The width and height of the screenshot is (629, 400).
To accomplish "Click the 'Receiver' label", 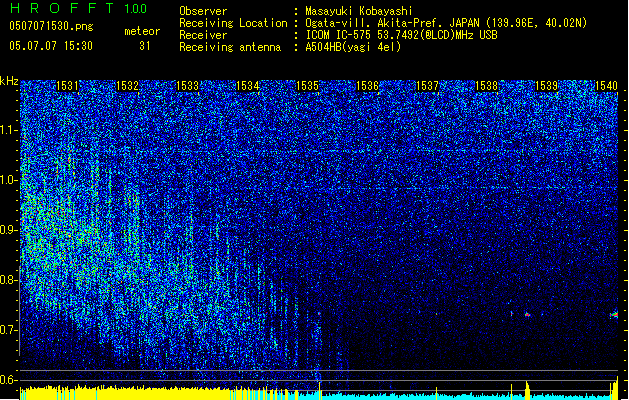I will point(203,35).
